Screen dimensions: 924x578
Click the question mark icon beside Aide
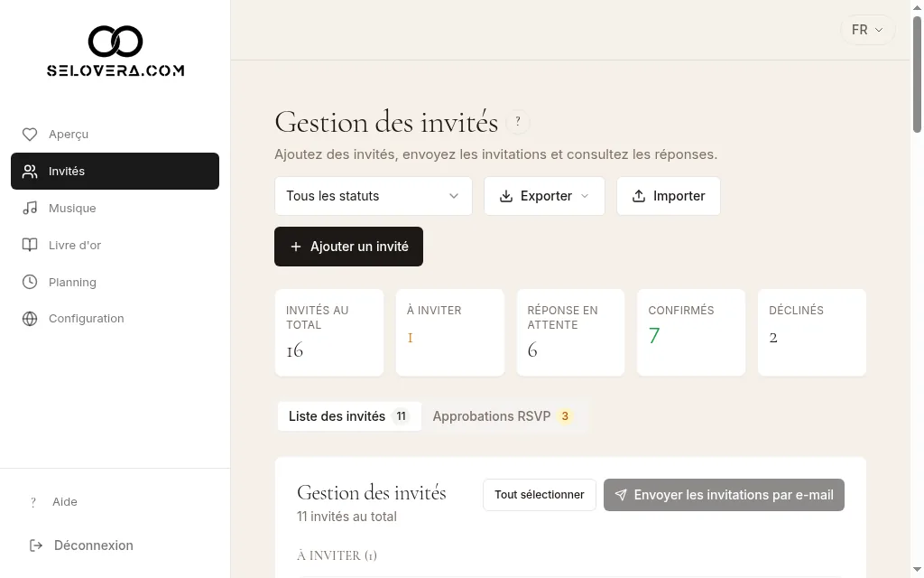point(33,502)
